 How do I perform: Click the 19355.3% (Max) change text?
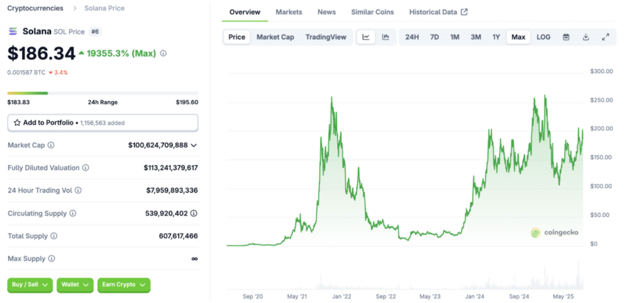click(121, 53)
